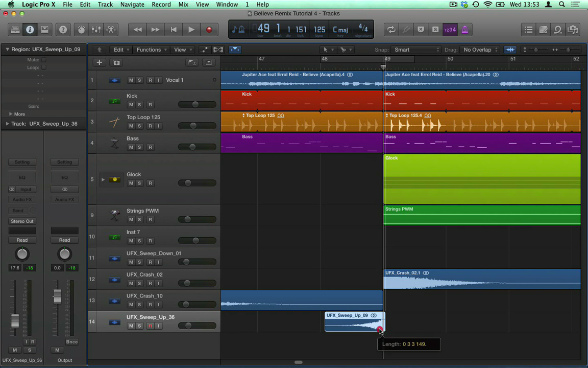Image resolution: width=588 pixels, height=368 pixels.
Task: Open the Editors scissors icon
Action: coord(111,30)
